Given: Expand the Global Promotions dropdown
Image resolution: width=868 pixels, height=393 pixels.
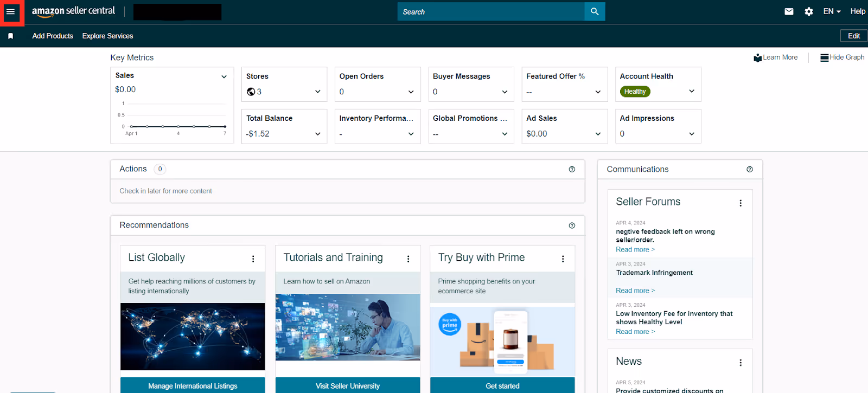Looking at the screenshot, I should click(505, 134).
